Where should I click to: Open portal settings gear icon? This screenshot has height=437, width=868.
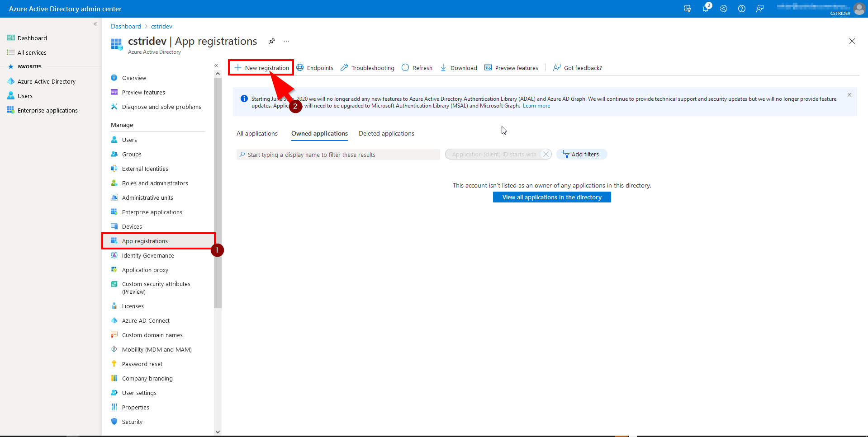tap(724, 9)
